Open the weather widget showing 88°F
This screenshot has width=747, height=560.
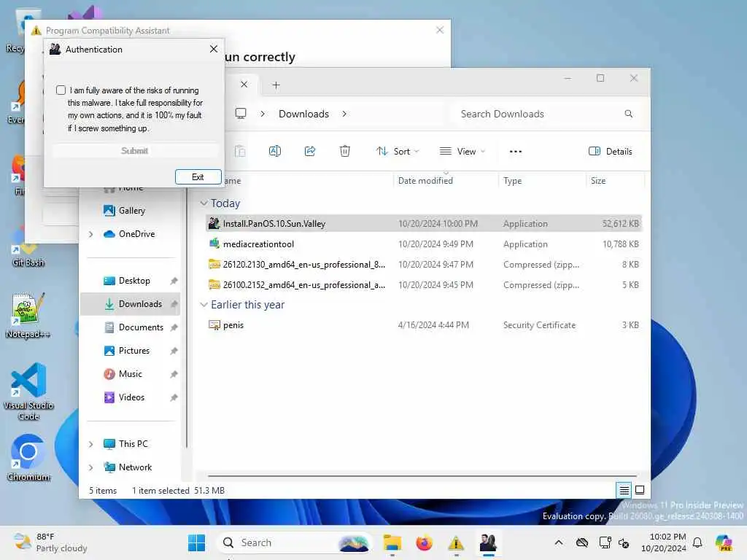50,542
